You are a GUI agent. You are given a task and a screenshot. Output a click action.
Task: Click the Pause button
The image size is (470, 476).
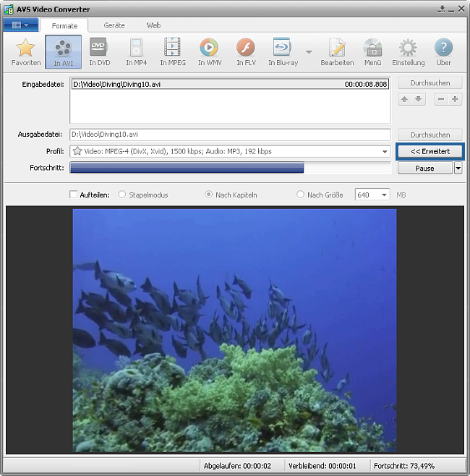pyautogui.click(x=424, y=169)
